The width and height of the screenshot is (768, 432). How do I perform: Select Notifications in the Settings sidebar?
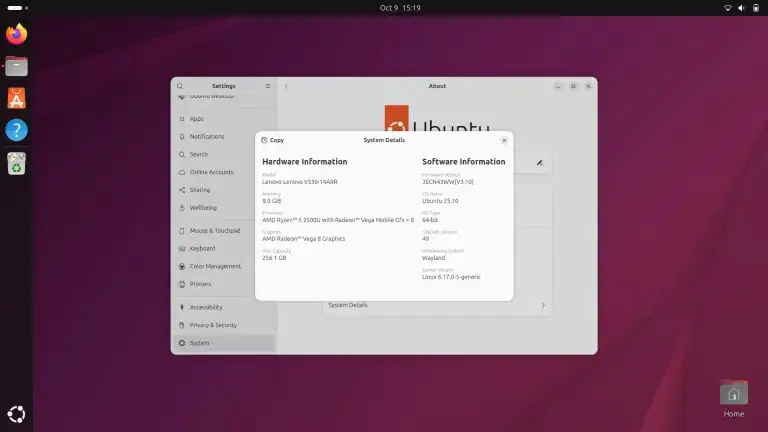[x=207, y=136]
